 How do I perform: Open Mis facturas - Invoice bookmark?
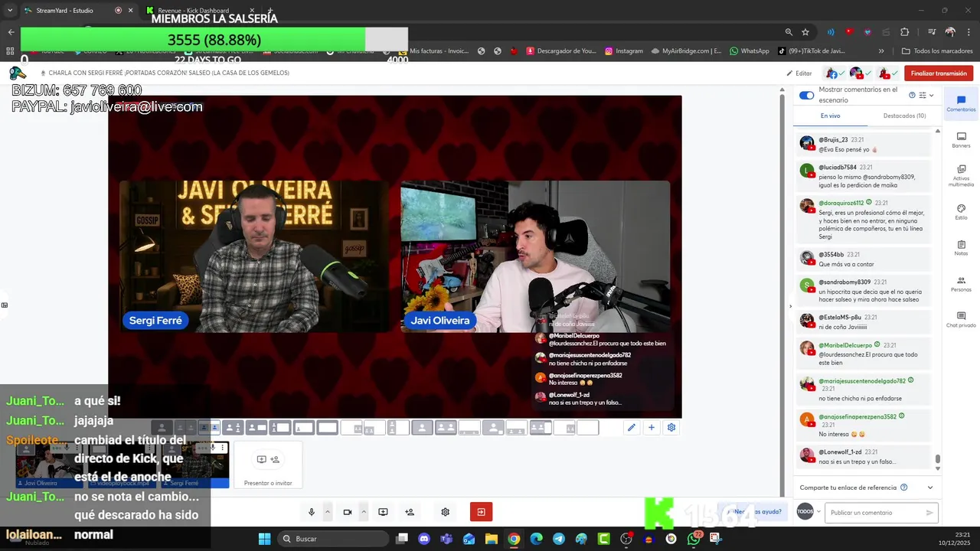[433, 51]
